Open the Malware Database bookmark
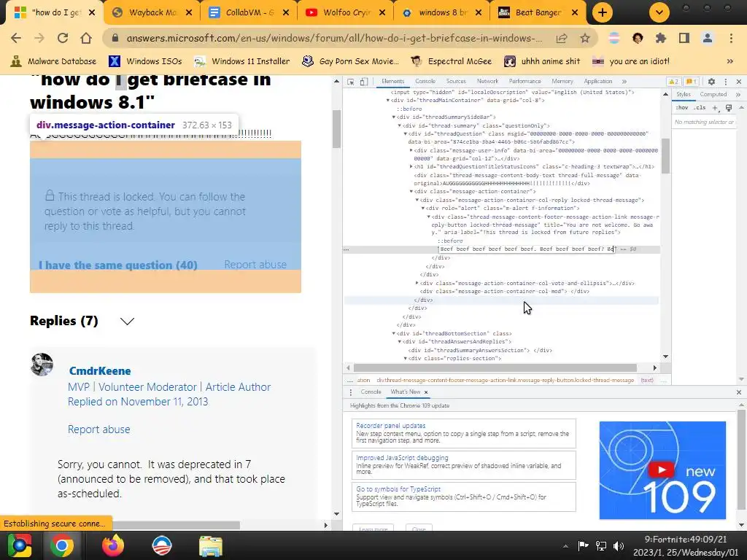The image size is (747, 560). coord(53,61)
